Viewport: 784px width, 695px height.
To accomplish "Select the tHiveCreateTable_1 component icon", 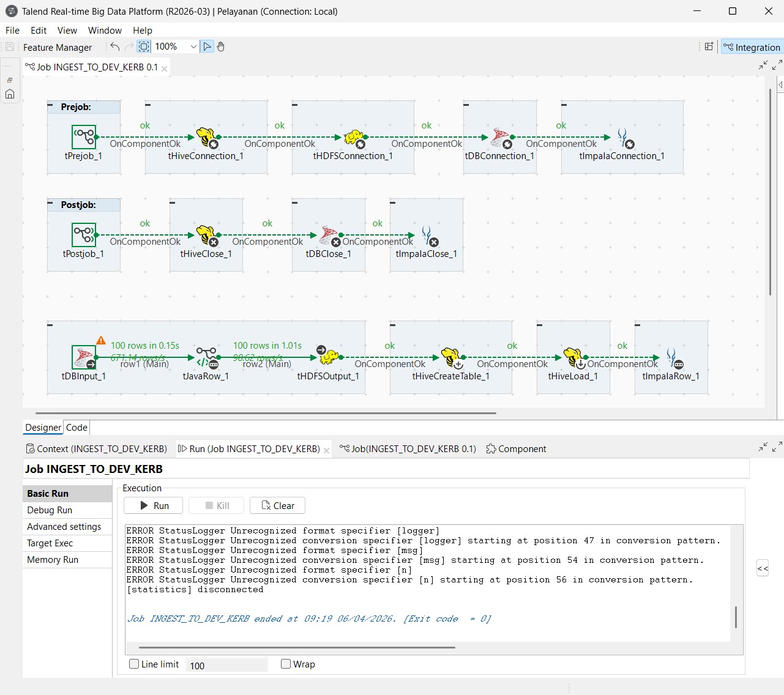I will tap(451, 357).
